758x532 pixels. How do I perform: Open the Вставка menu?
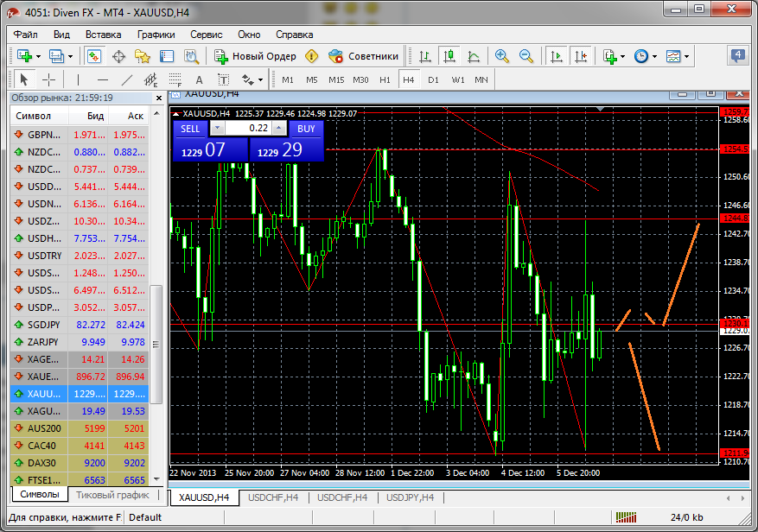(x=103, y=35)
